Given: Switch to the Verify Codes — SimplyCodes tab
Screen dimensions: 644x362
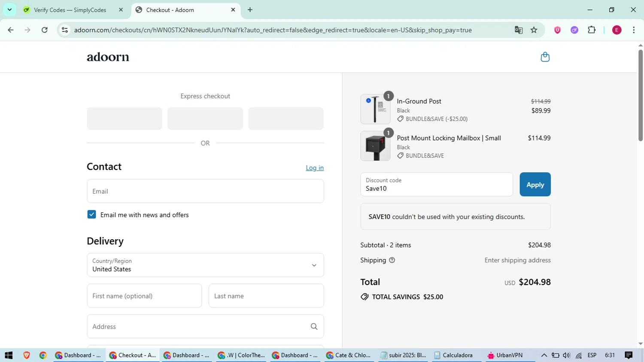Looking at the screenshot, I should (73, 10).
